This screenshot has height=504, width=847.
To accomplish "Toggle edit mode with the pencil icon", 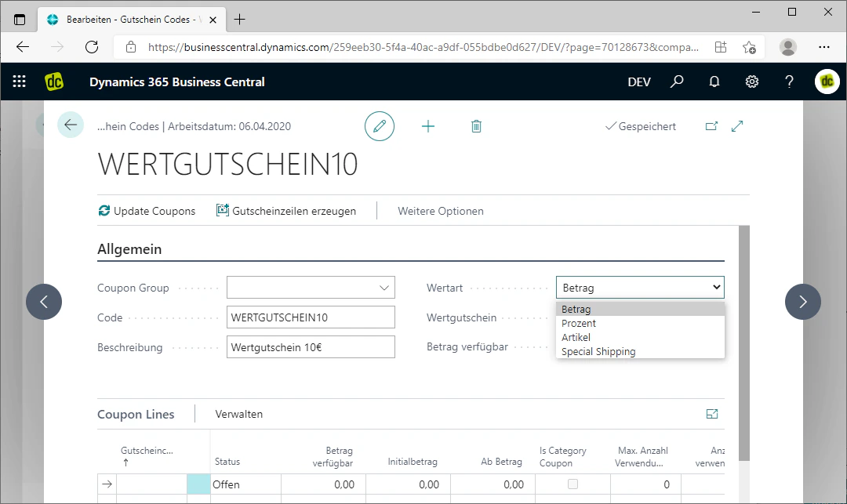I will coord(380,126).
